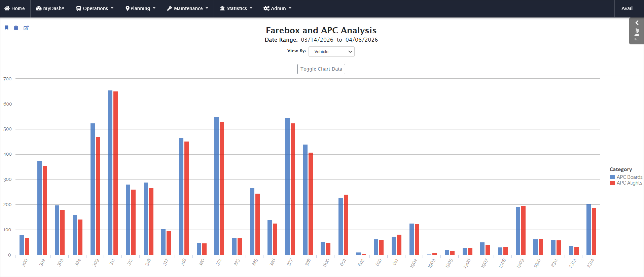Open the Statistics menu

coord(236,8)
